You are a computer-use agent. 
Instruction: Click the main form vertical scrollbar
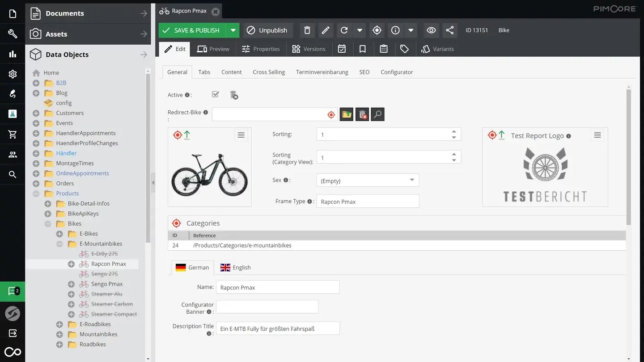[629, 156]
